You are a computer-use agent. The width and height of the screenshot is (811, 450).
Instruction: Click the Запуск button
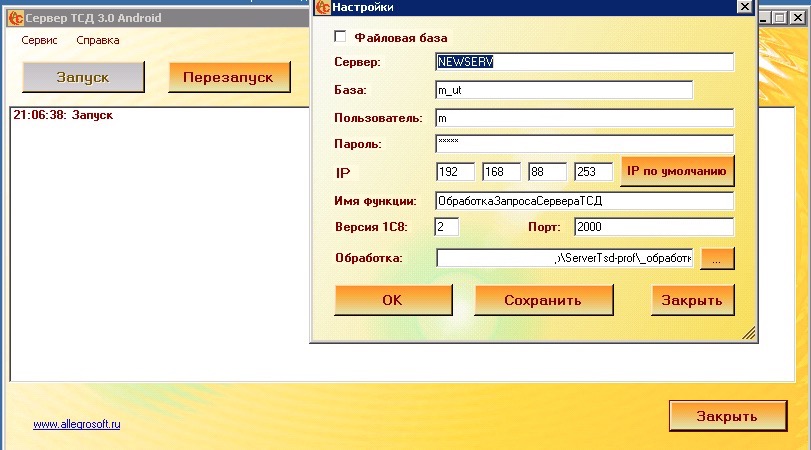tap(83, 77)
